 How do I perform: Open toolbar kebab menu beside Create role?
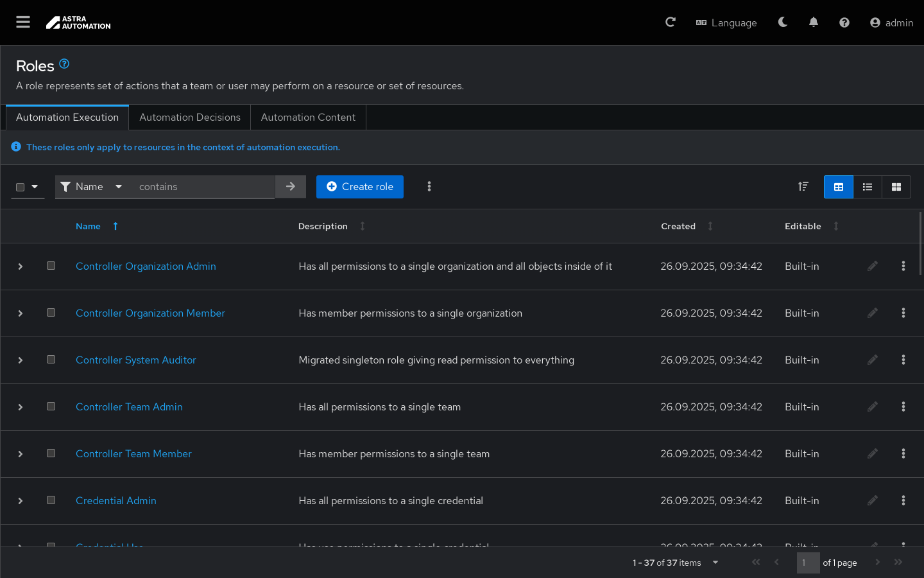(429, 187)
